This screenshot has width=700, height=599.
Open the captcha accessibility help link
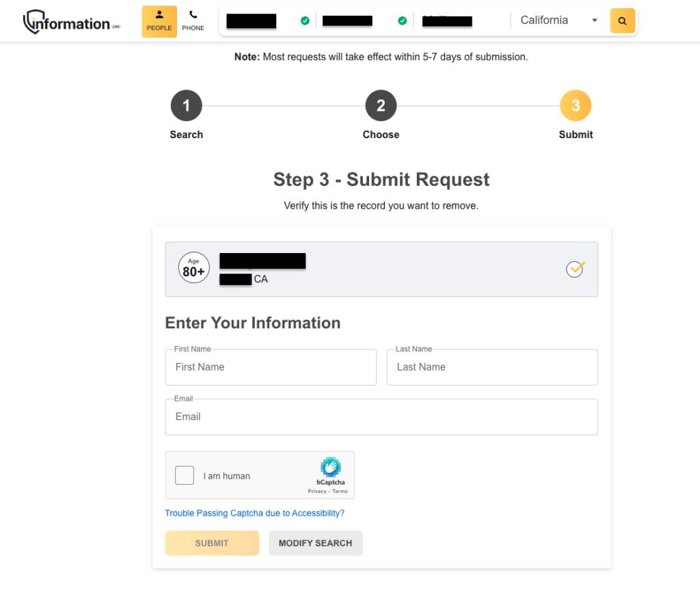click(x=255, y=513)
